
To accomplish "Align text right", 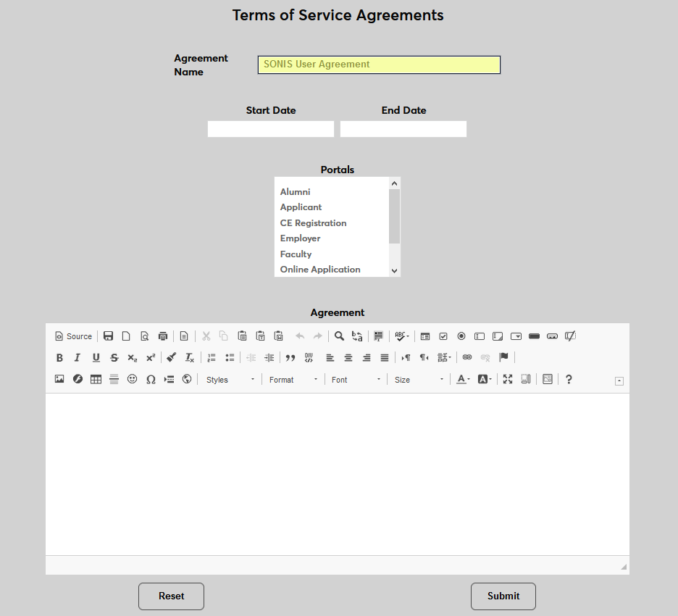I will (x=367, y=358).
